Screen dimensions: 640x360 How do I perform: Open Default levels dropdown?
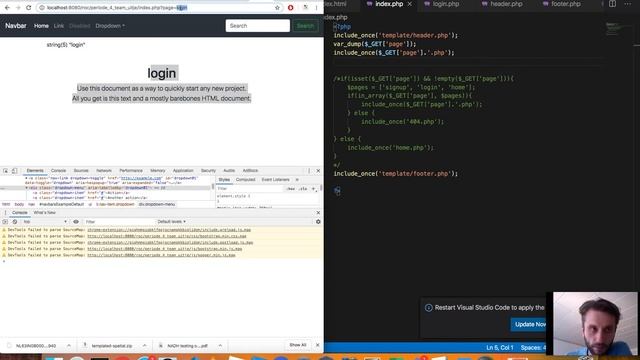171,222
